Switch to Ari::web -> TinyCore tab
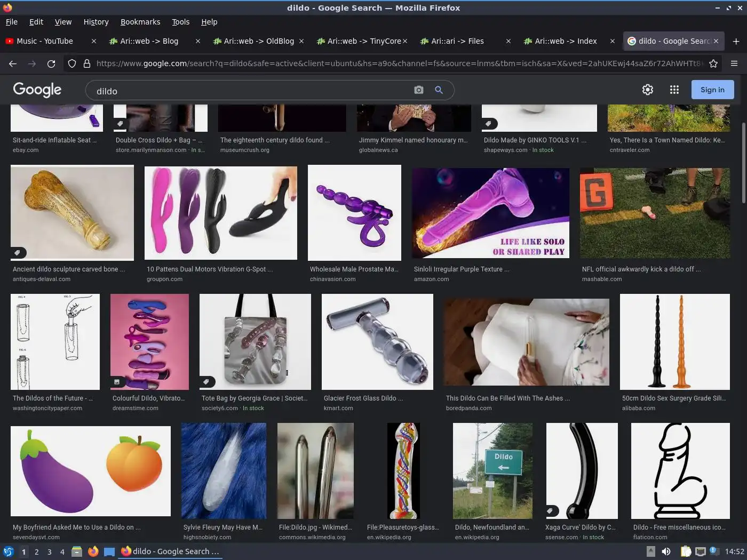The image size is (747, 560). point(363,41)
